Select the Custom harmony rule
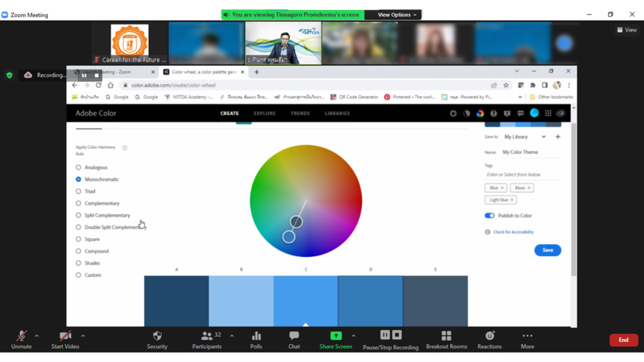This screenshot has height=362, width=644. click(79, 275)
